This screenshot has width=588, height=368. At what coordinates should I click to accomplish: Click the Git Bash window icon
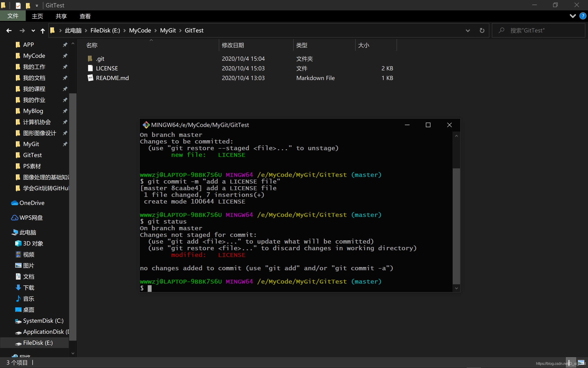coord(146,125)
